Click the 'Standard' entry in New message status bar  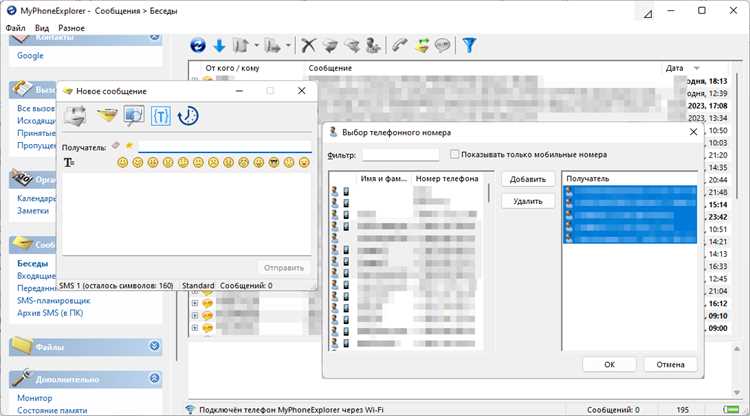click(x=198, y=285)
